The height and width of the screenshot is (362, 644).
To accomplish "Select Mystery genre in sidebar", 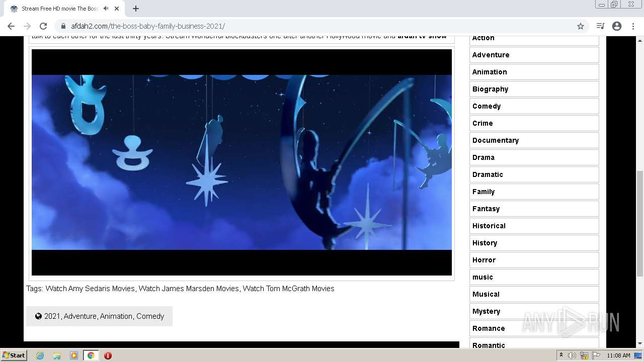I will tap(534, 311).
